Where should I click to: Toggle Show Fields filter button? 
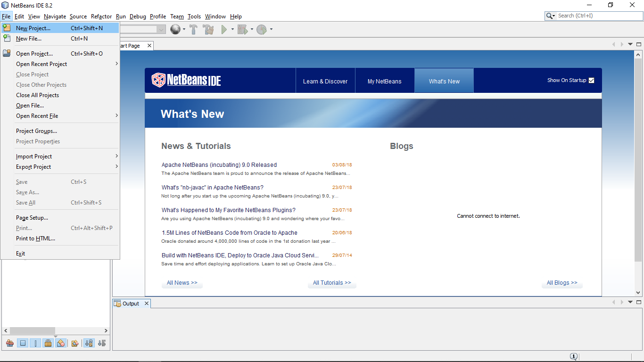click(23, 343)
